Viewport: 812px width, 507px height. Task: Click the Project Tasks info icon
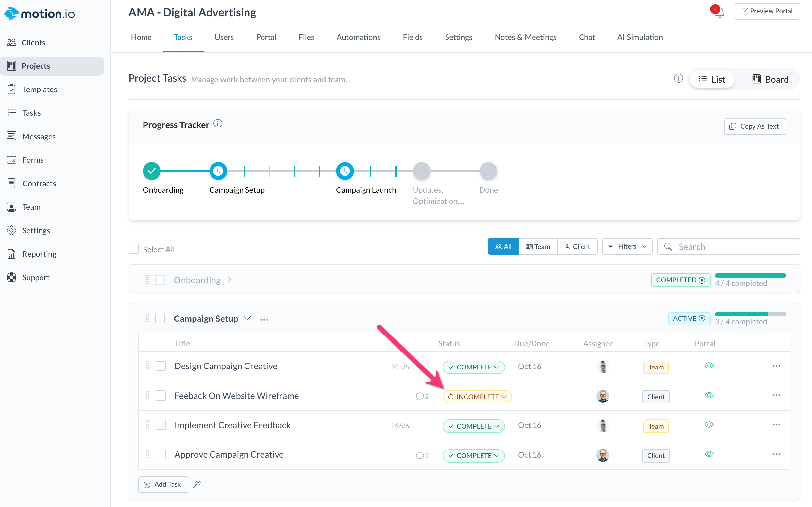coord(678,78)
